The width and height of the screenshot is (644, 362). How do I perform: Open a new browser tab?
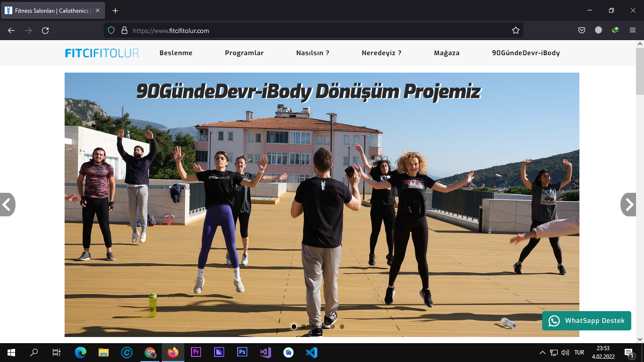(116, 10)
